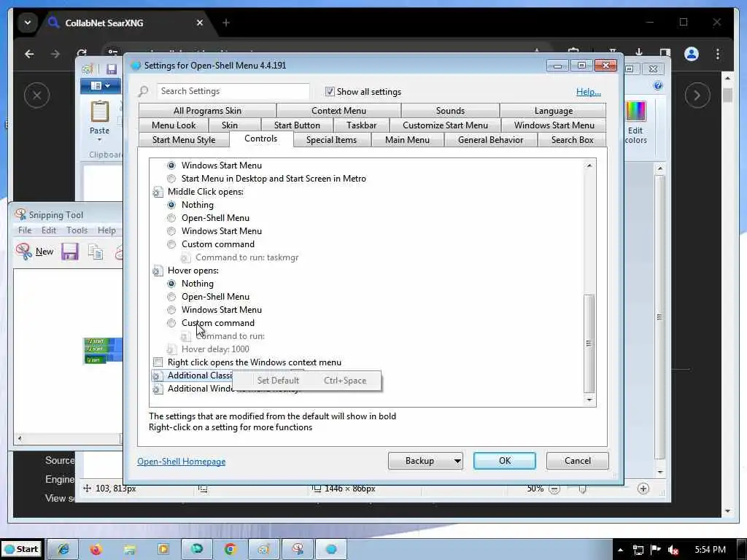This screenshot has width=747, height=560.
Task: Open Paint's blue file menu dropdown
Action: tap(100, 86)
